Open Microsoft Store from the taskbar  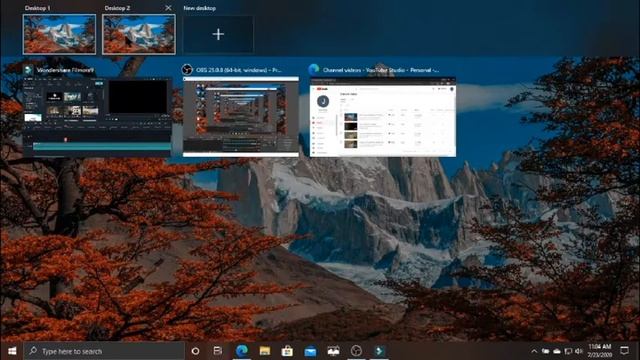coord(287,351)
